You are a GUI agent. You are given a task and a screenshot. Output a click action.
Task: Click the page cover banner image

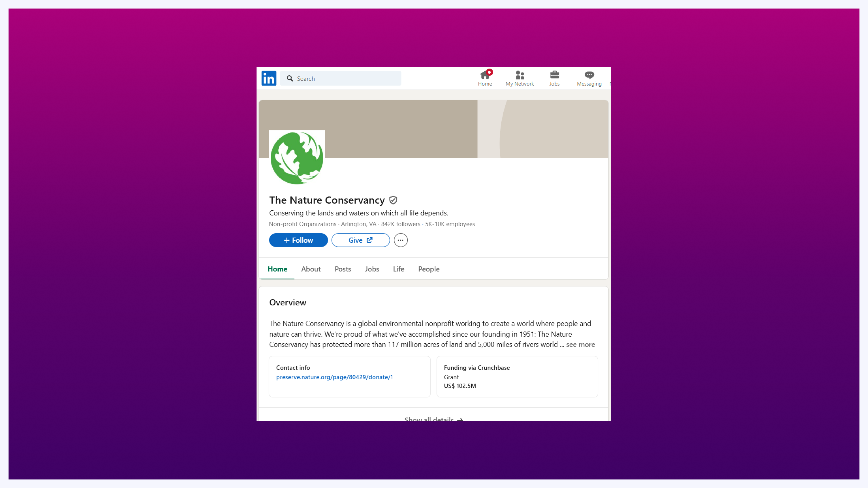click(x=433, y=129)
